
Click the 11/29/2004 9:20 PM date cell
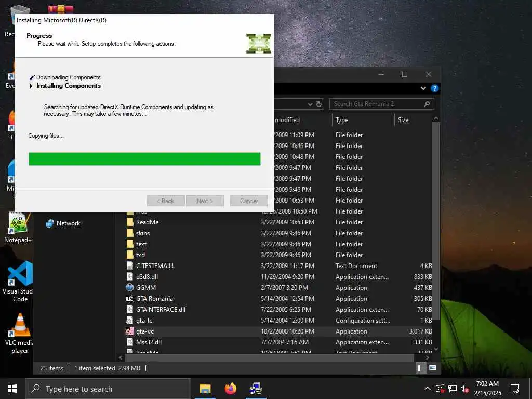(x=287, y=277)
